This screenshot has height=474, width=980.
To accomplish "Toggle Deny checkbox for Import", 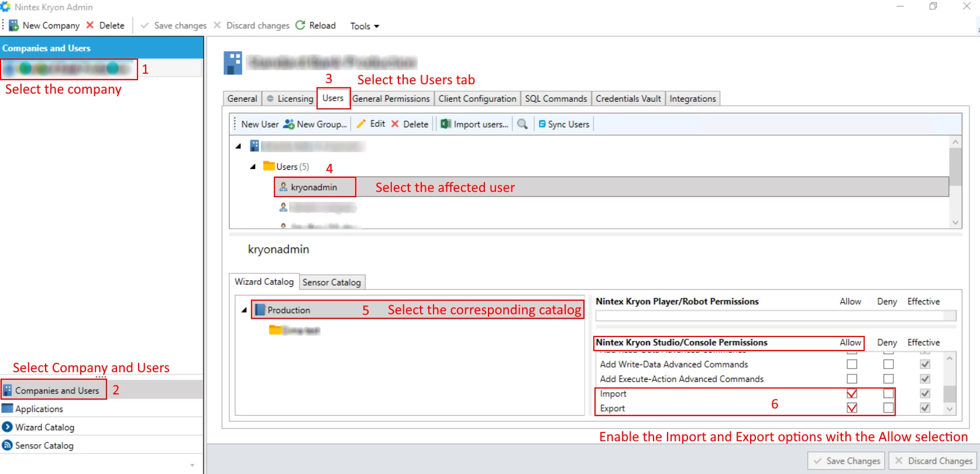I will click(x=888, y=393).
